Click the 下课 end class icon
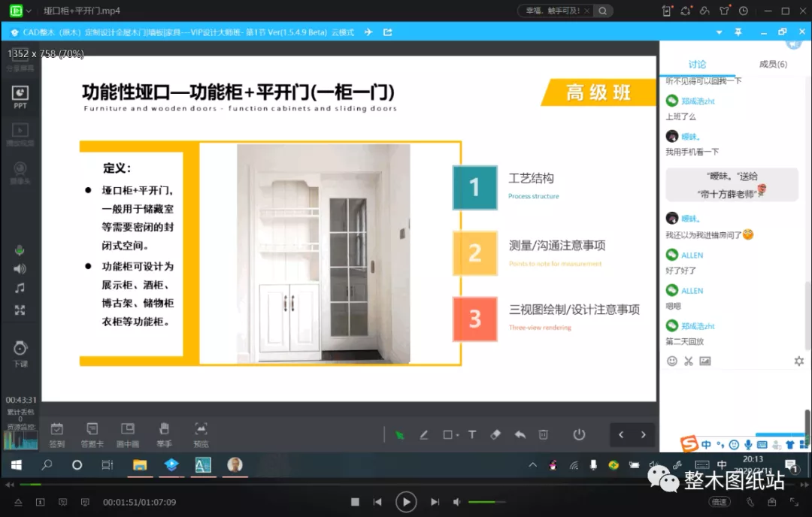This screenshot has height=517, width=812. coord(20,352)
